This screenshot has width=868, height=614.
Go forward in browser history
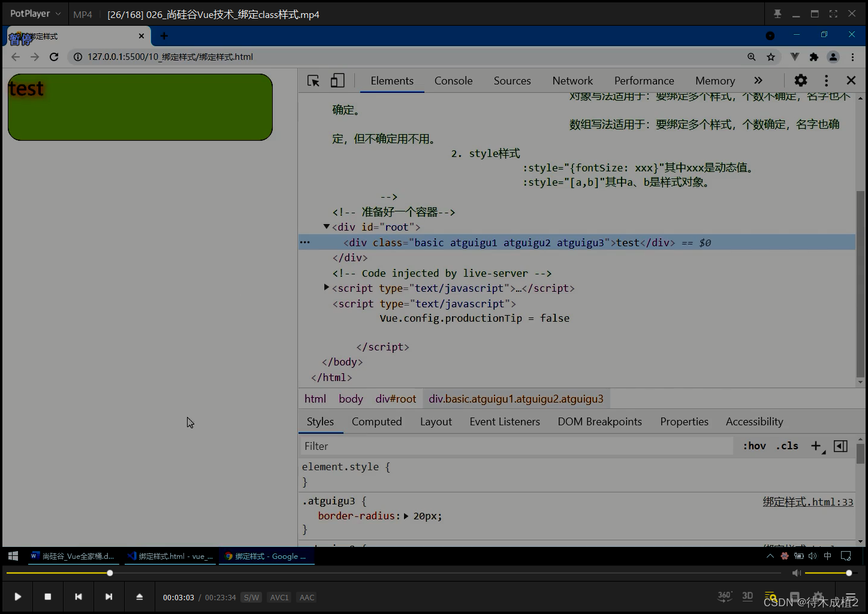pos(35,57)
